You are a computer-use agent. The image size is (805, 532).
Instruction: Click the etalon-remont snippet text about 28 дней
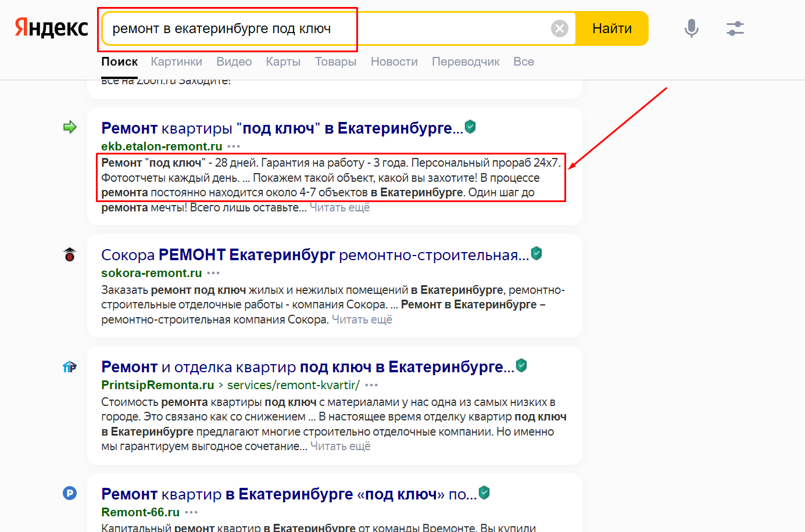tap(331, 185)
